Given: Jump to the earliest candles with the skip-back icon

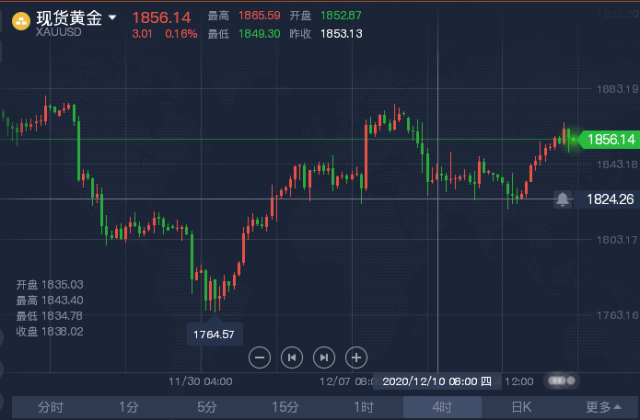Looking at the screenshot, I should (x=292, y=358).
